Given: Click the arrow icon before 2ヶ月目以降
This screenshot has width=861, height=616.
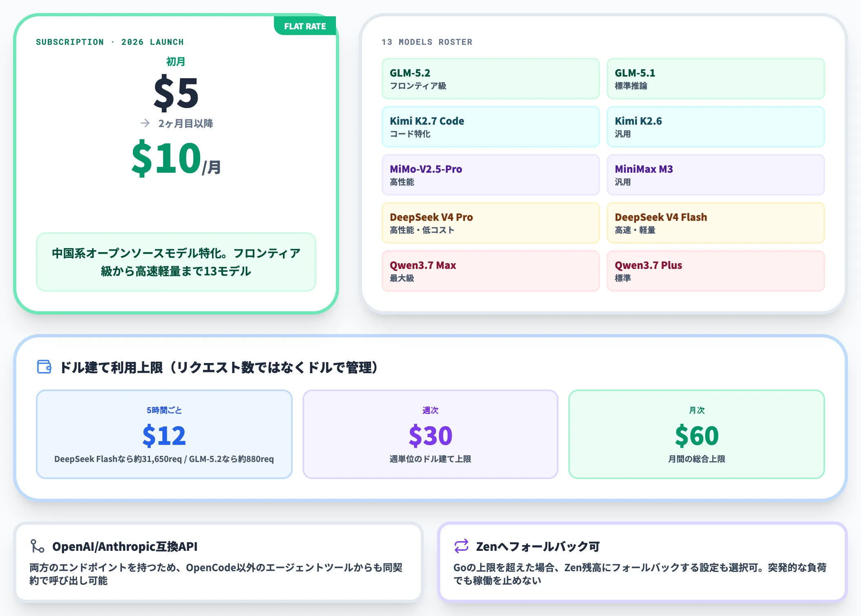Looking at the screenshot, I should click(145, 123).
